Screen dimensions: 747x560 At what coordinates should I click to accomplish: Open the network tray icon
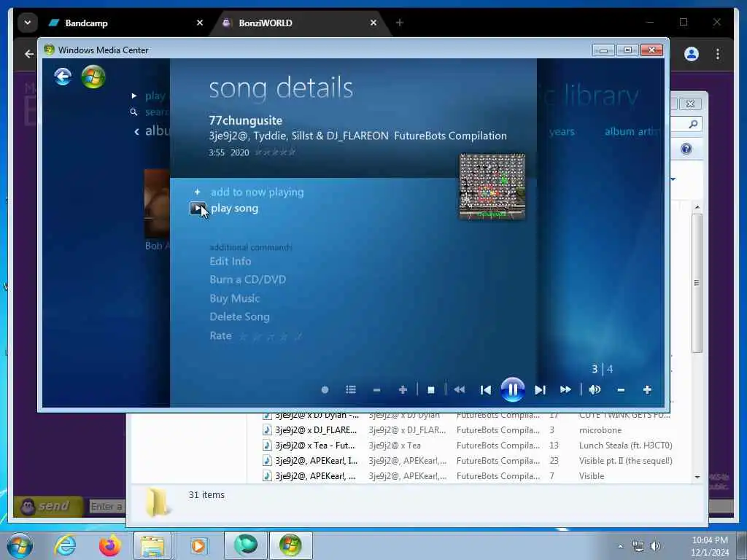pos(638,546)
